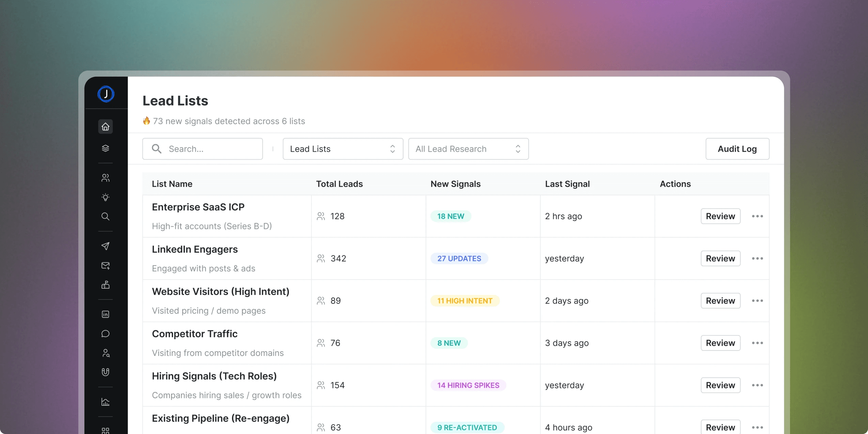Open more options for Competitor Traffic row
Screen dimensions: 868x434
click(757, 343)
